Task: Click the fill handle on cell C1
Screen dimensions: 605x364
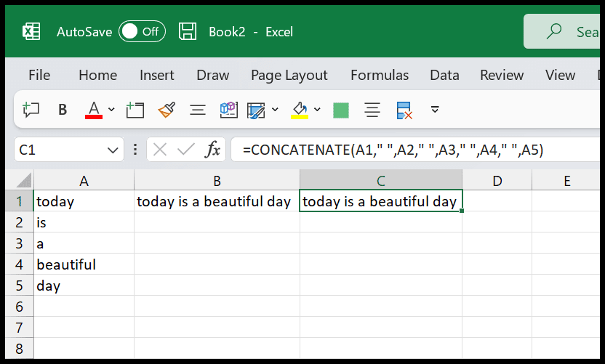Action: 462,211
